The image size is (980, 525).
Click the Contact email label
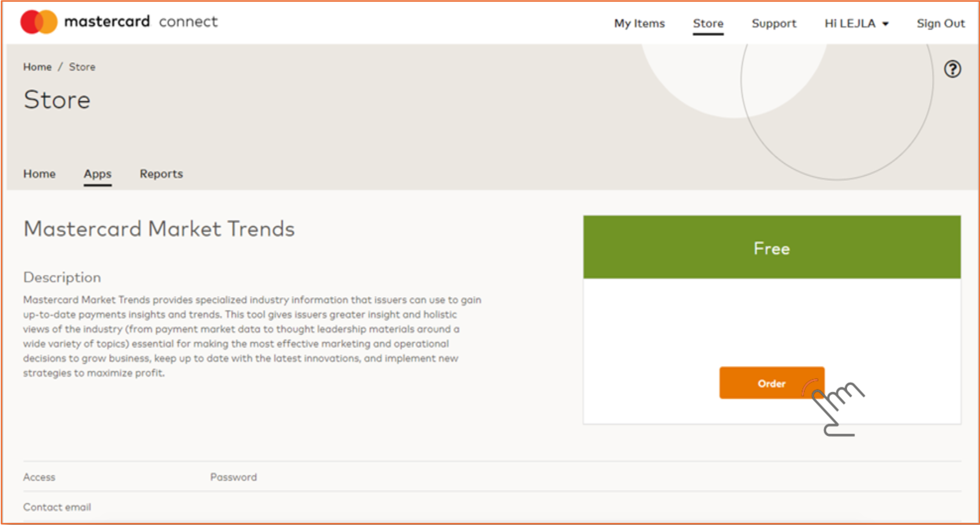click(x=57, y=507)
